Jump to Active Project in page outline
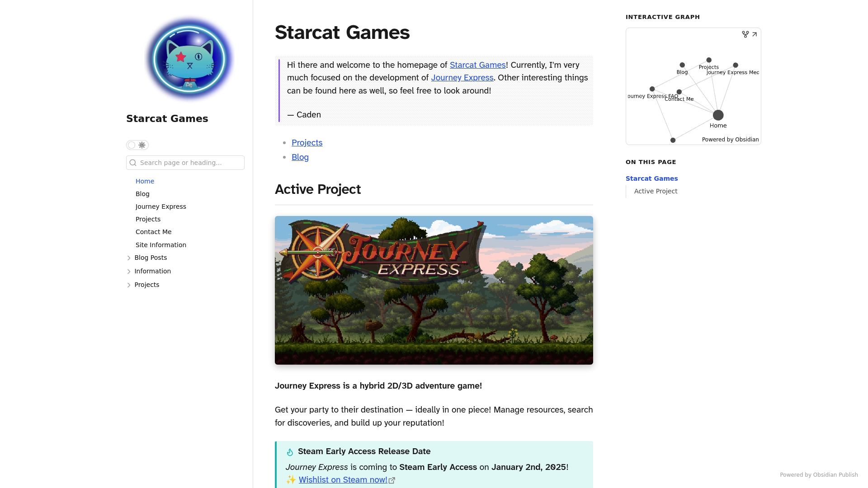The image size is (868, 488). point(656,191)
